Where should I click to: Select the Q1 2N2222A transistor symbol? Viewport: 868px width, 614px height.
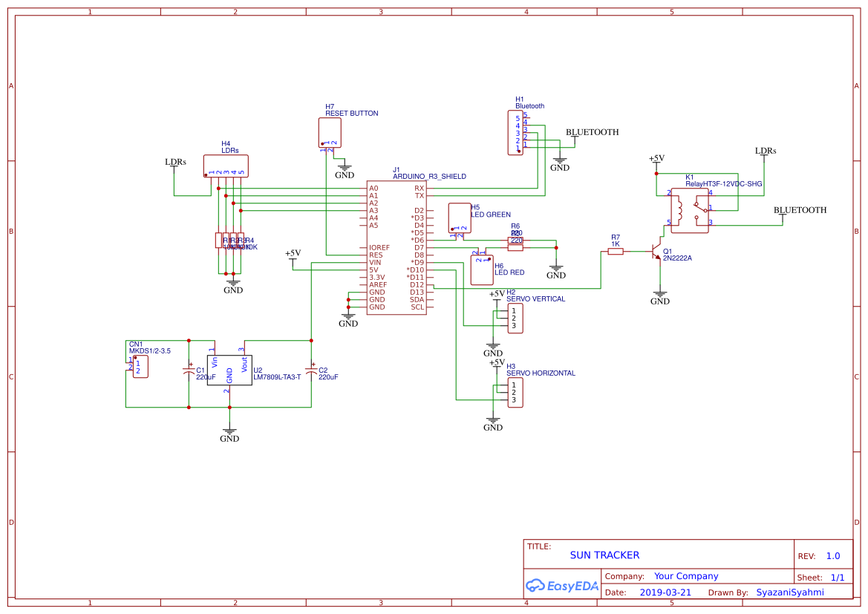tap(657, 252)
